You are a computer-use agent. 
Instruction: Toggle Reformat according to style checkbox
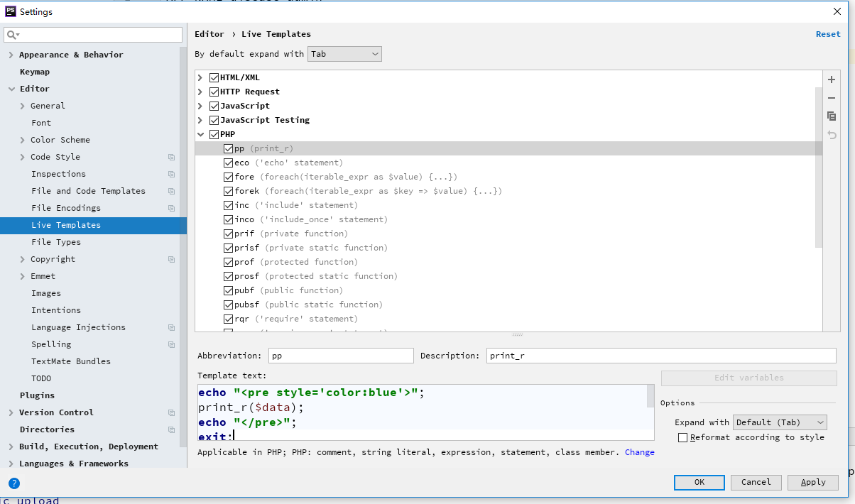[683, 437]
